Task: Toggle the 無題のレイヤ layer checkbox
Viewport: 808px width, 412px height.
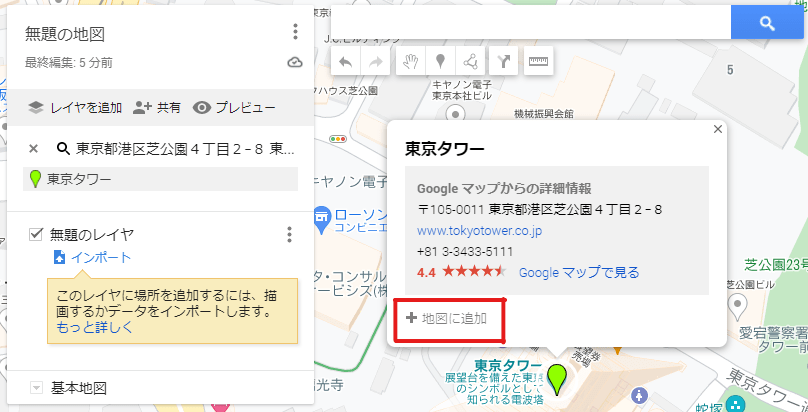Action: pyautogui.click(x=36, y=234)
